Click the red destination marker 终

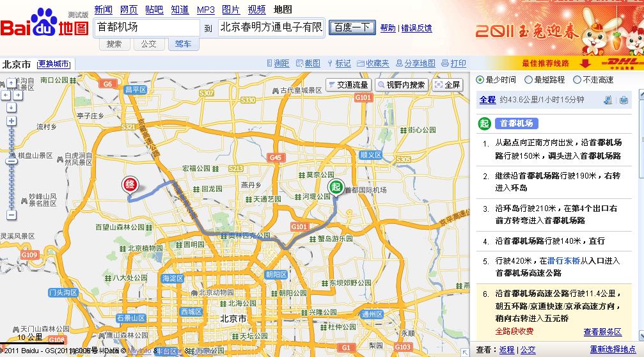130,184
